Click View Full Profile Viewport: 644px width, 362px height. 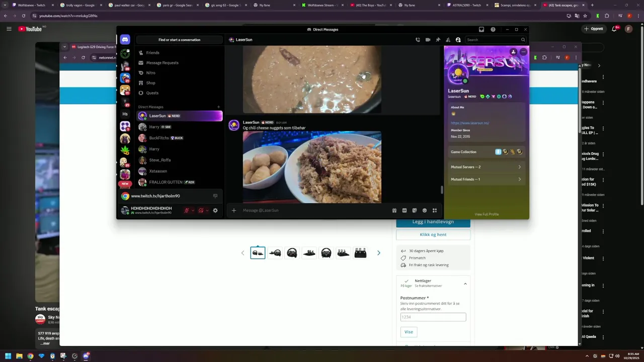[x=487, y=214]
